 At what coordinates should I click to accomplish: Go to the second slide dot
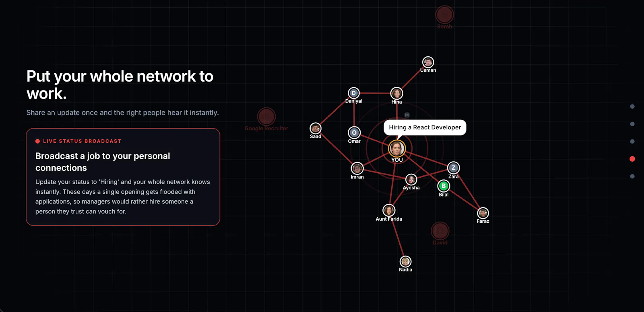pyautogui.click(x=632, y=124)
